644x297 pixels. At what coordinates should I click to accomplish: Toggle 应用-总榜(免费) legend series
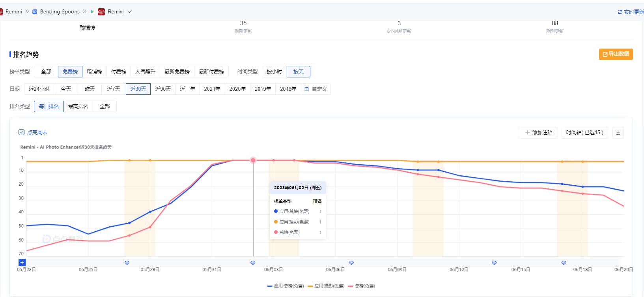coord(286,286)
